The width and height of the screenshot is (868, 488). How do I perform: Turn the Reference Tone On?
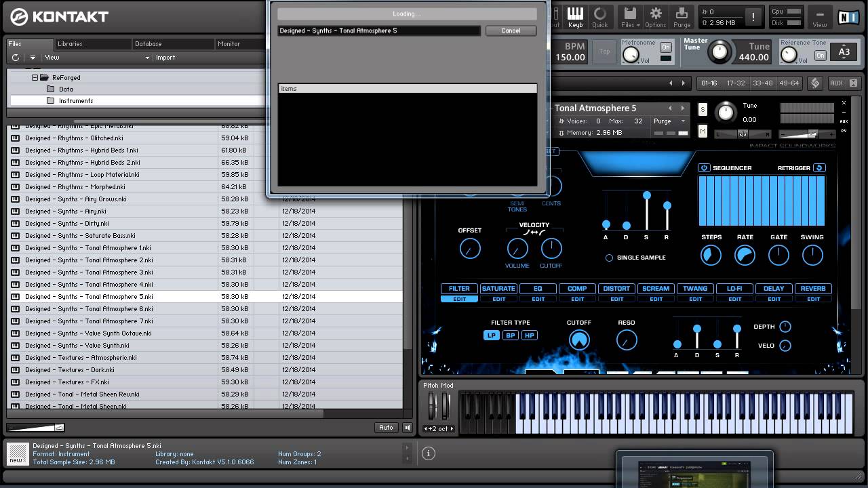pyautogui.click(x=821, y=55)
